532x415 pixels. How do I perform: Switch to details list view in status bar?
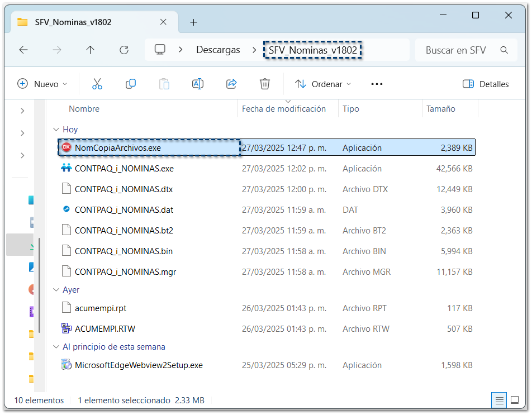pos(500,400)
